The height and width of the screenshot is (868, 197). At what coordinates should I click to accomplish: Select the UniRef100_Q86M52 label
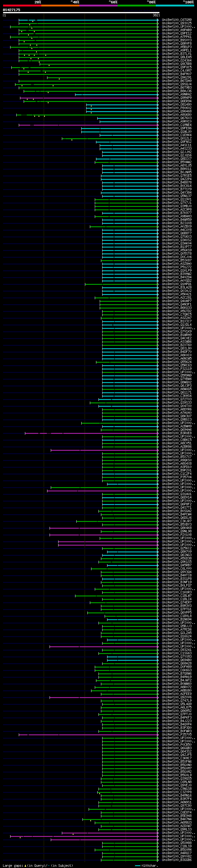[176, 711]
